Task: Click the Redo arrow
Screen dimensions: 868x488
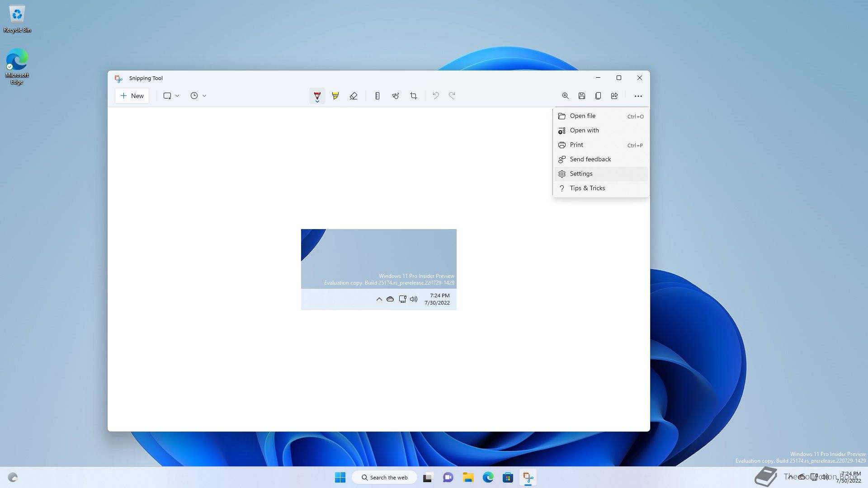Action: [x=452, y=96]
